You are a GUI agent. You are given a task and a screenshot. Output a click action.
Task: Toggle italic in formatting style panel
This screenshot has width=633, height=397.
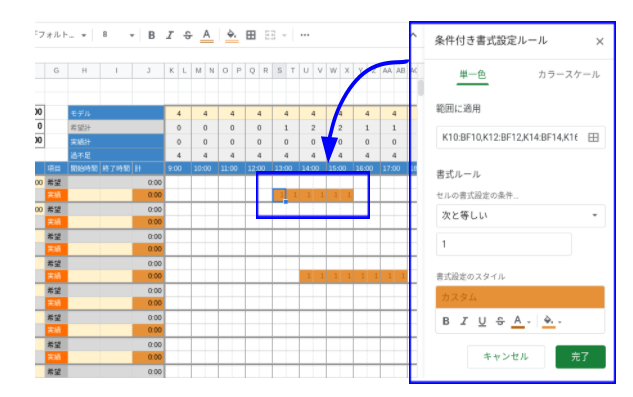point(464,321)
